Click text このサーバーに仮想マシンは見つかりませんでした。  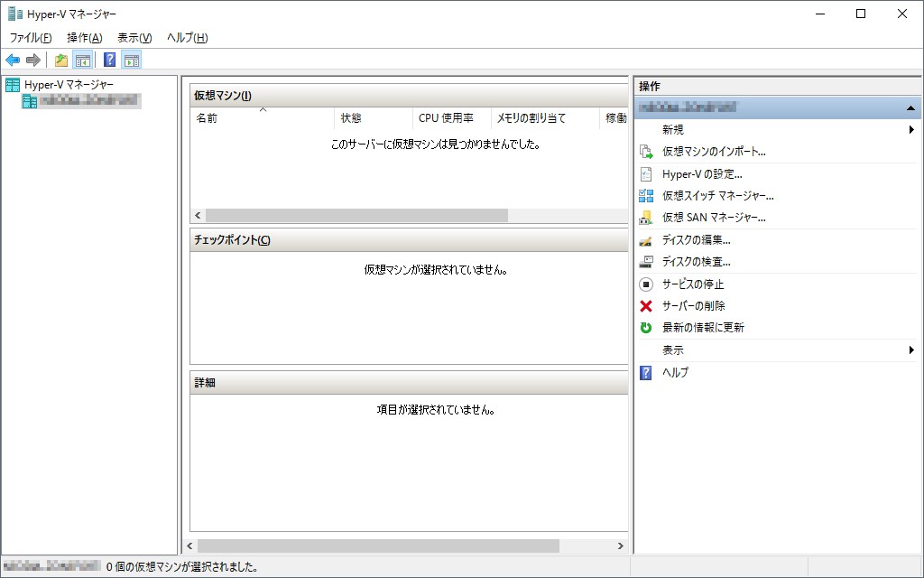pos(436,144)
